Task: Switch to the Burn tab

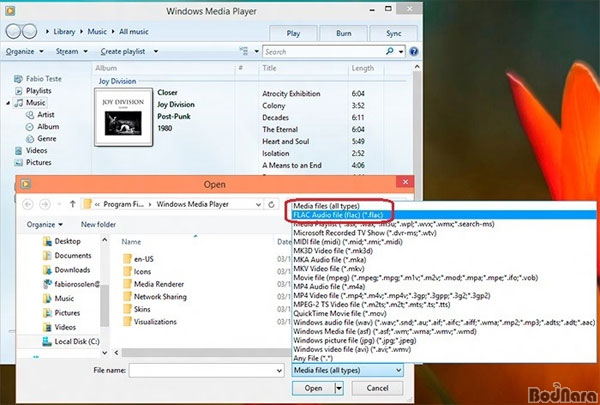Action: [344, 33]
